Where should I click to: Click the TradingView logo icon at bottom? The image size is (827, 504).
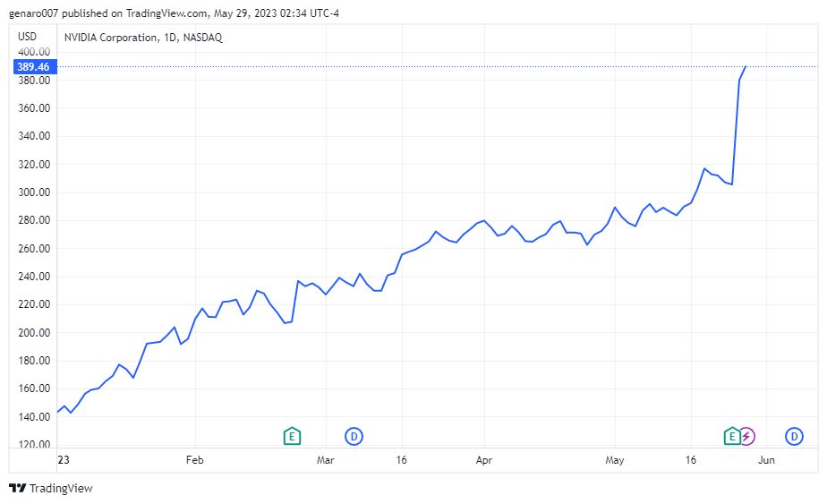click(x=17, y=488)
